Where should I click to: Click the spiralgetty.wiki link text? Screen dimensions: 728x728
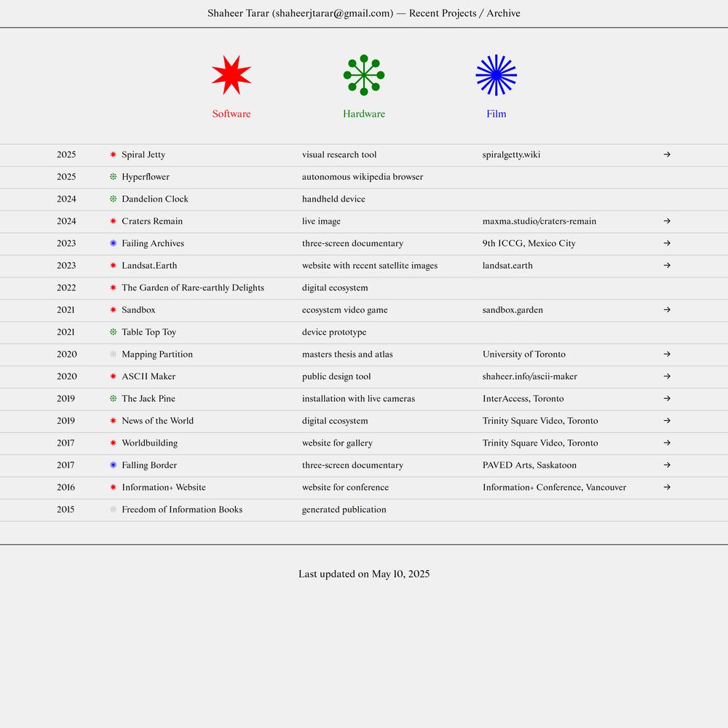(x=511, y=154)
